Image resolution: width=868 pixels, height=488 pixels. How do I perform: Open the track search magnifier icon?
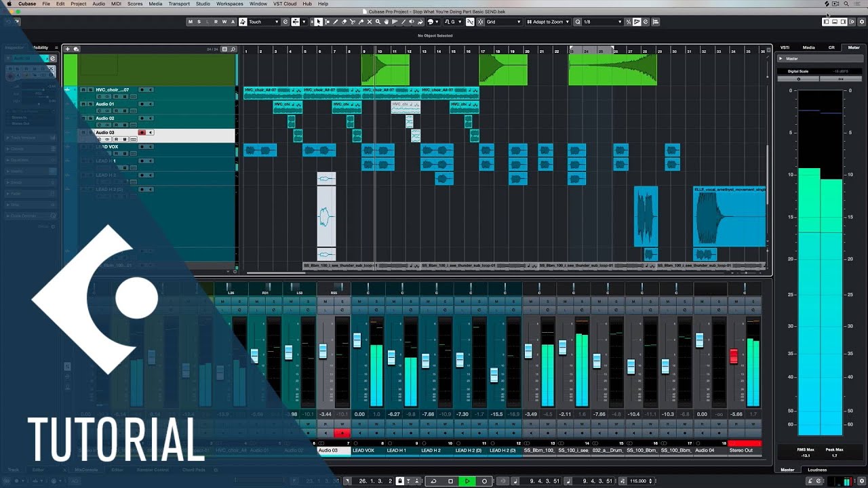click(233, 49)
